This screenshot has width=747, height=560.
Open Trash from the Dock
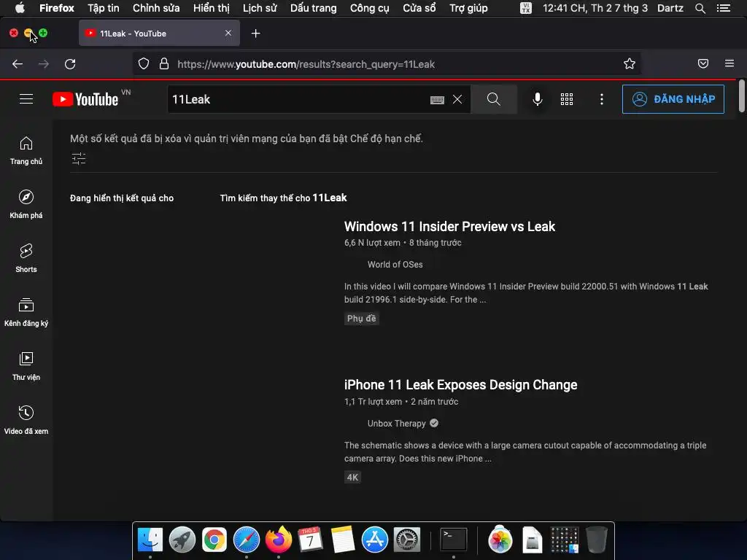[596, 540]
